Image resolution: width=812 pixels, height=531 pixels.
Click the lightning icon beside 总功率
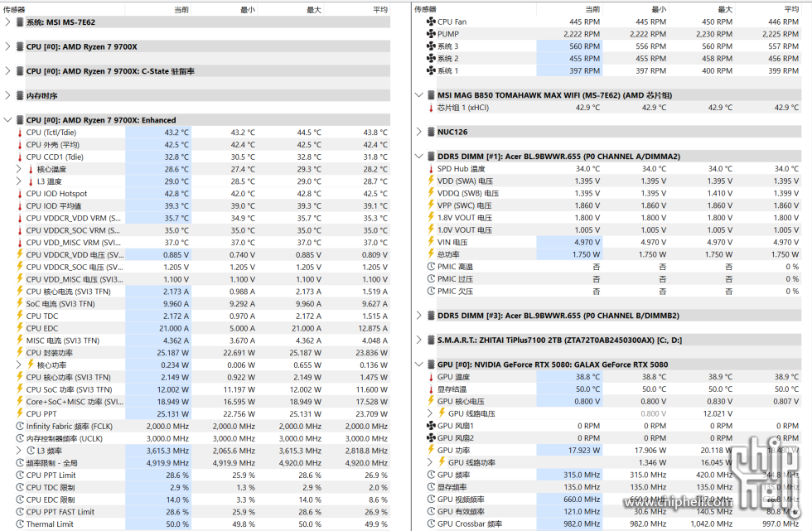point(431,254)
